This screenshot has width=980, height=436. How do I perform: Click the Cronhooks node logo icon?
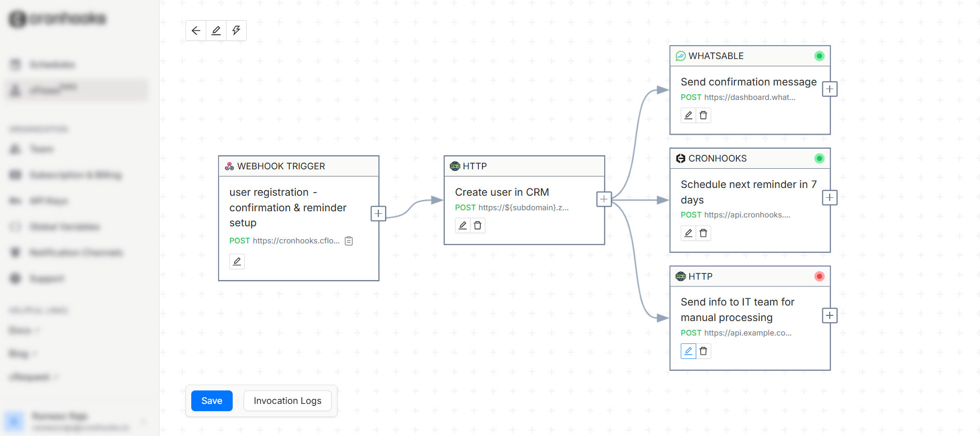(680, 158)
